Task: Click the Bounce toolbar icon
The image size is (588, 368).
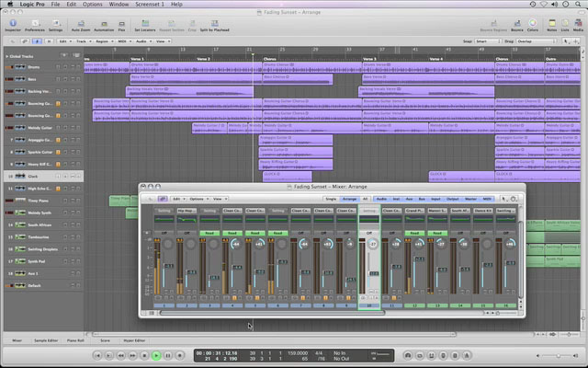Action: click(x=517, y=25)
